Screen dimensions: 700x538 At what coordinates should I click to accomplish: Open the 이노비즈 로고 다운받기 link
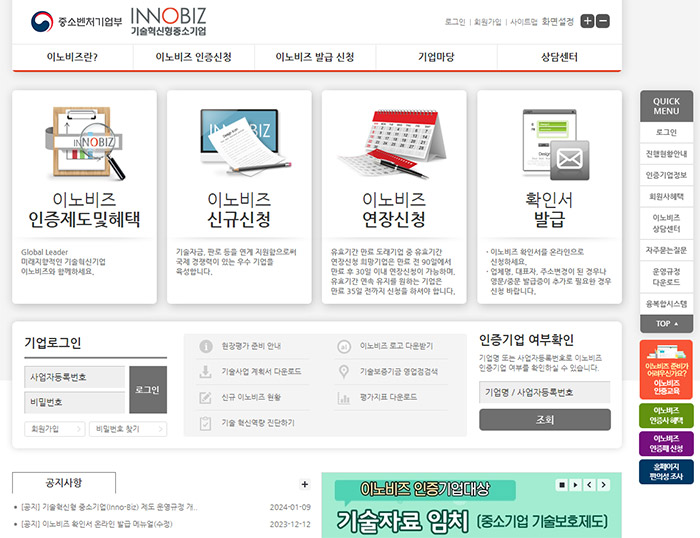tap(396, 346)
